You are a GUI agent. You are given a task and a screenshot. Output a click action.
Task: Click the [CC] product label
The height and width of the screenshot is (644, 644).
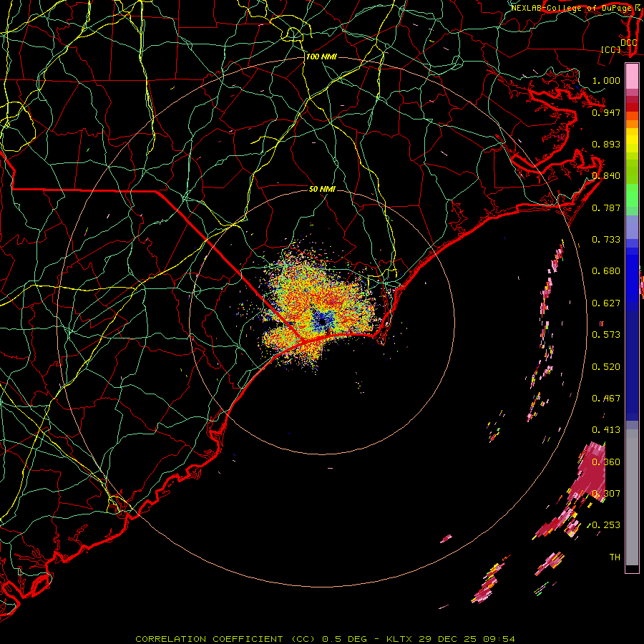pos(611,49)
